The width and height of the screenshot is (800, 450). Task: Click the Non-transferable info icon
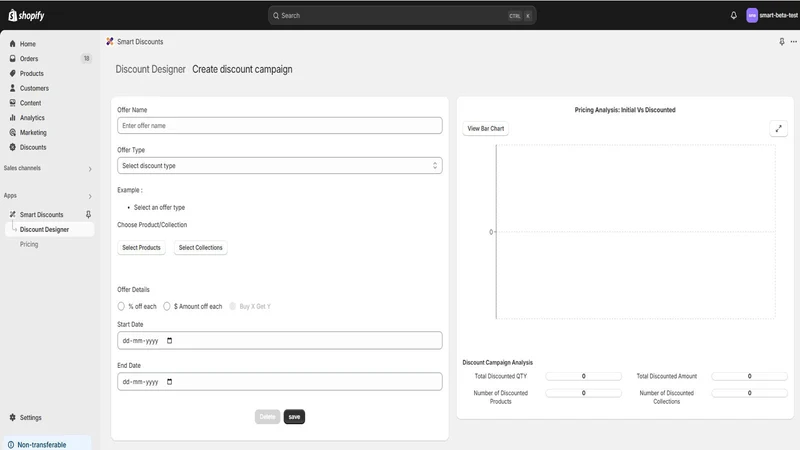click(11, 445)
